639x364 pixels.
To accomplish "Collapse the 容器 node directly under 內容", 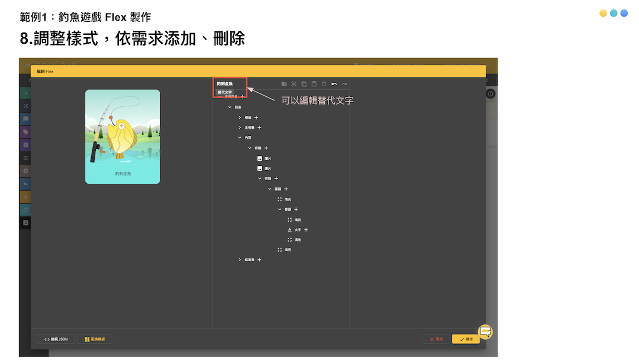I will coord(250,148).
